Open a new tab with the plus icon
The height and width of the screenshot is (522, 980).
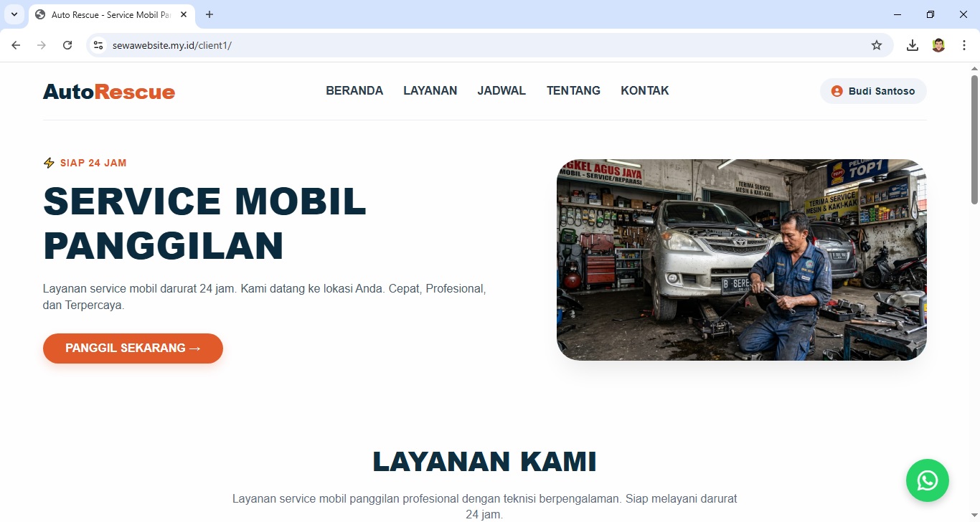tap(209, 14)
